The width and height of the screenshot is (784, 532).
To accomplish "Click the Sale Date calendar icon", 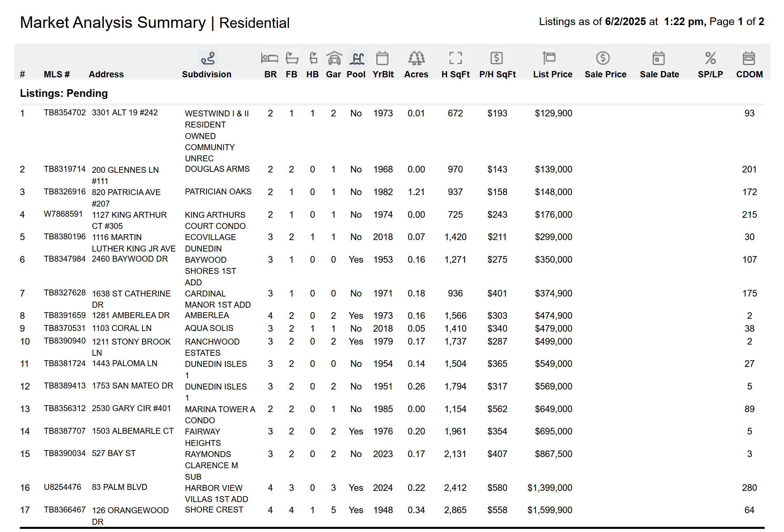I will coord(658,58).
